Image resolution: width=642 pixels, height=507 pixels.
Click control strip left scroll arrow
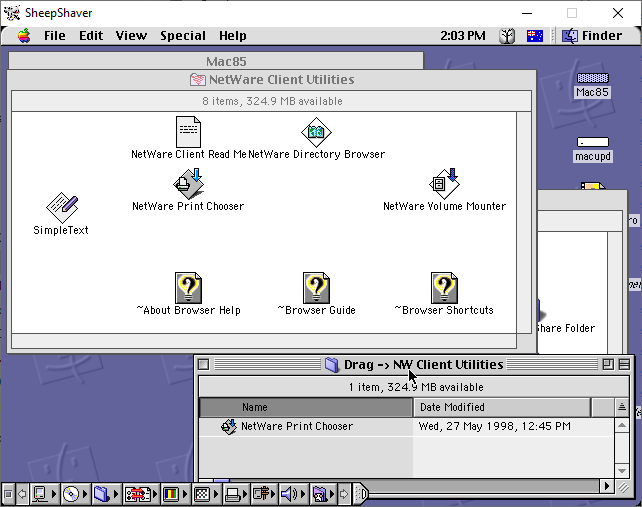coord(23,494)
